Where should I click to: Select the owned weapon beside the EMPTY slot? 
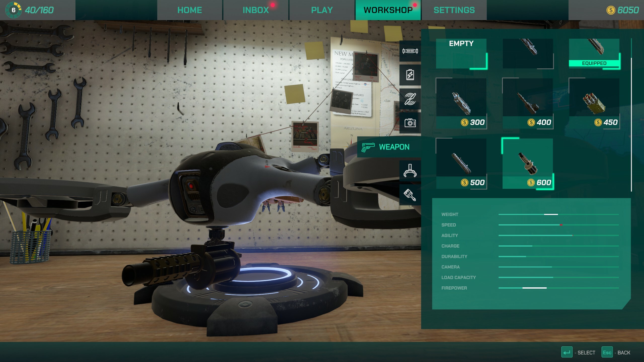(x=528, y=54)
